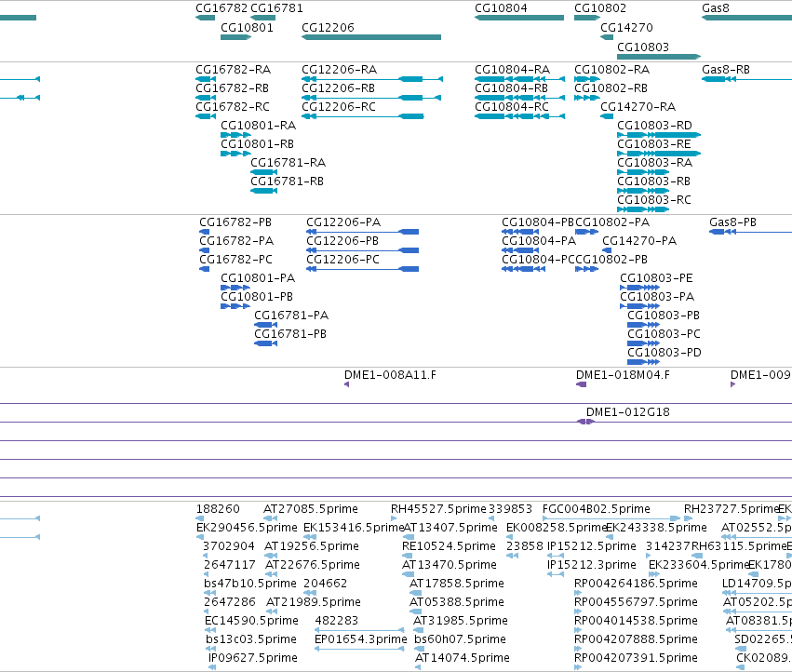Select the DME1-018M04.F feature
Screen dimensions: 792x672
pyautogui.click(x=582, y=384)
